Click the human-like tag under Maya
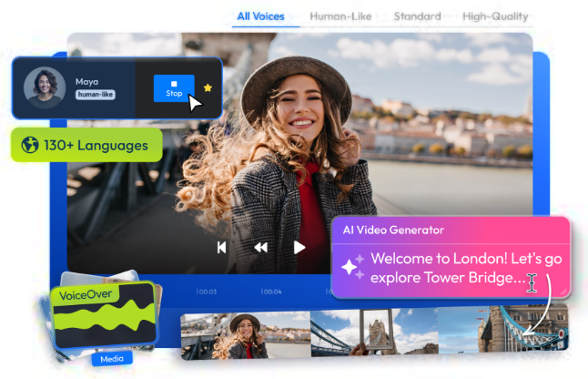This screenshot has height=379, width=588. (x=96, y=95)
